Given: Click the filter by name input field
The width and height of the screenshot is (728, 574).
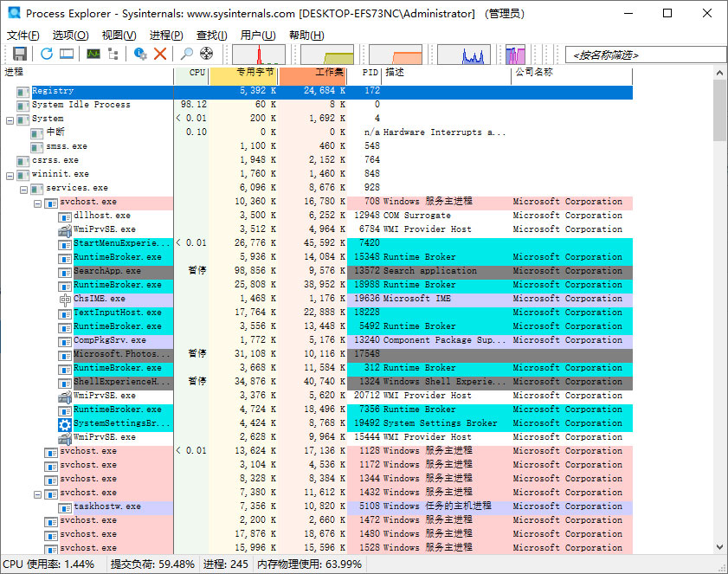Looking at the screenshot, I should point(646,55).
